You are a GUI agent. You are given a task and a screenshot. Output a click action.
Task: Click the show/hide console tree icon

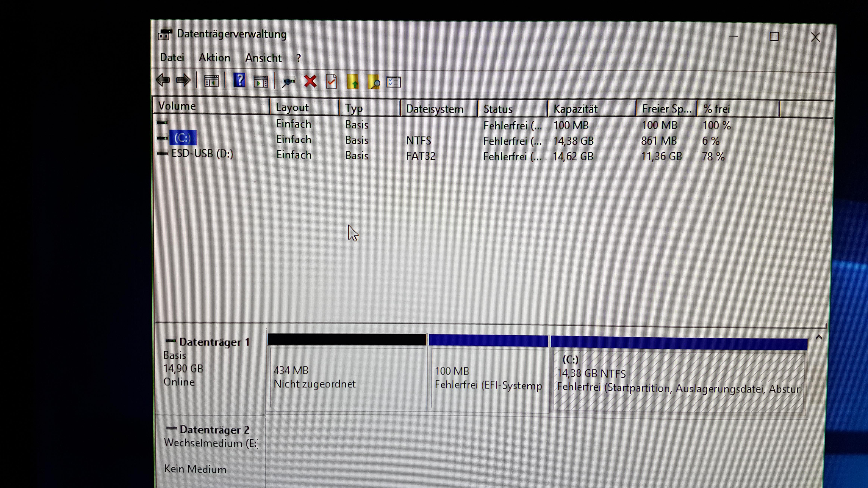coord(212,81)
